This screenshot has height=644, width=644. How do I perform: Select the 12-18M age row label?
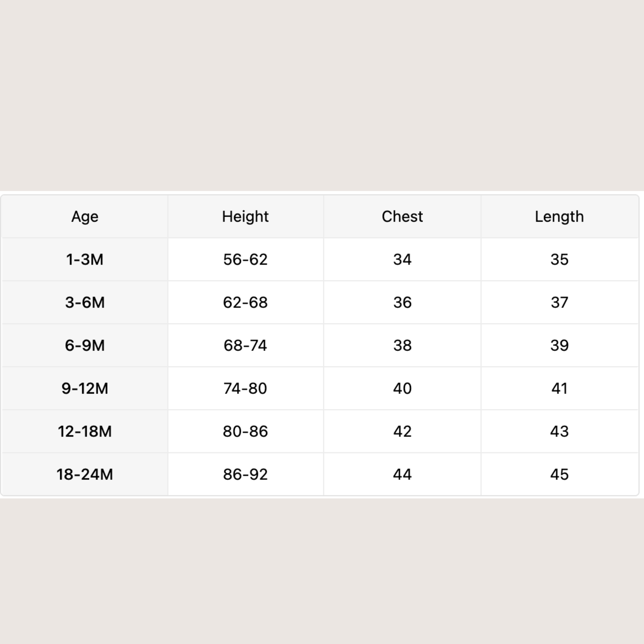click(x=85, y=431)
